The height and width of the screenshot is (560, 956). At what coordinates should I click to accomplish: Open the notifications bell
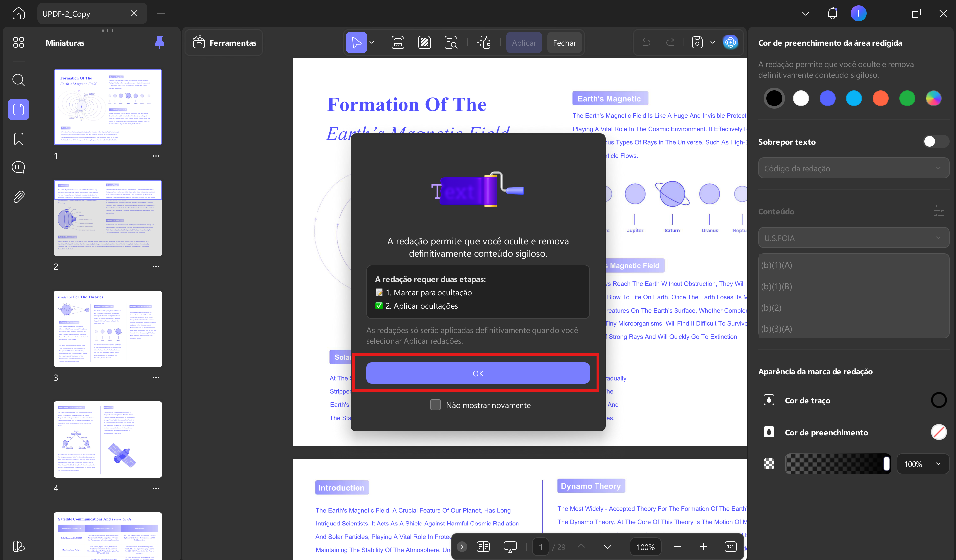(832, 13)
